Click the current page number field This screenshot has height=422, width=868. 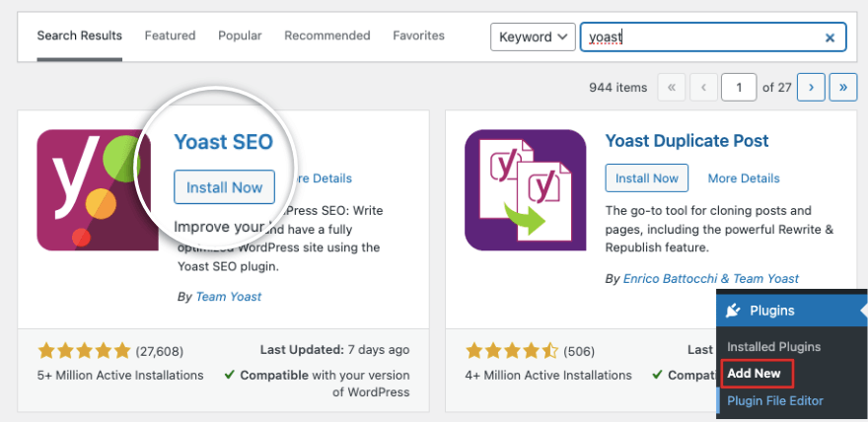[739, 88]
